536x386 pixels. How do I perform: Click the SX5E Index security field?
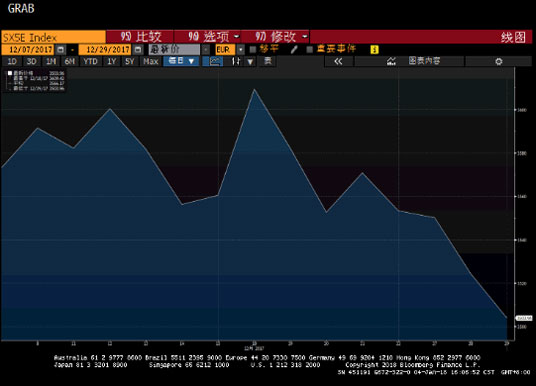pyautogui.click(x=53, y=37)
